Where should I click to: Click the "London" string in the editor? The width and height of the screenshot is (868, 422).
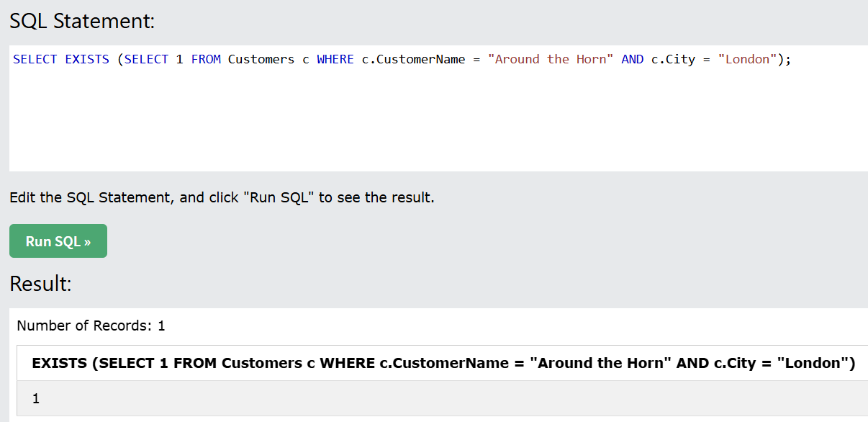pyautogui.click(x=748, y=59)
